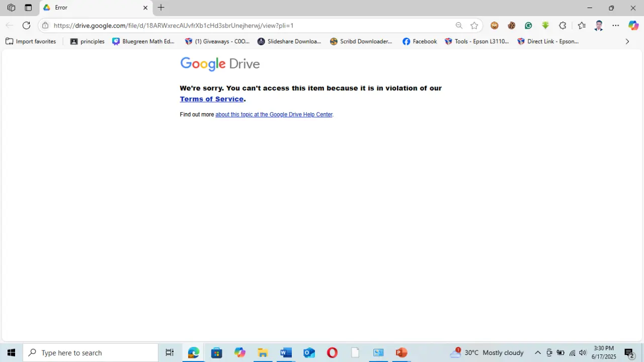The image size is (644, 362).
Task: Minimize the browser window
Action: point(590,8)
